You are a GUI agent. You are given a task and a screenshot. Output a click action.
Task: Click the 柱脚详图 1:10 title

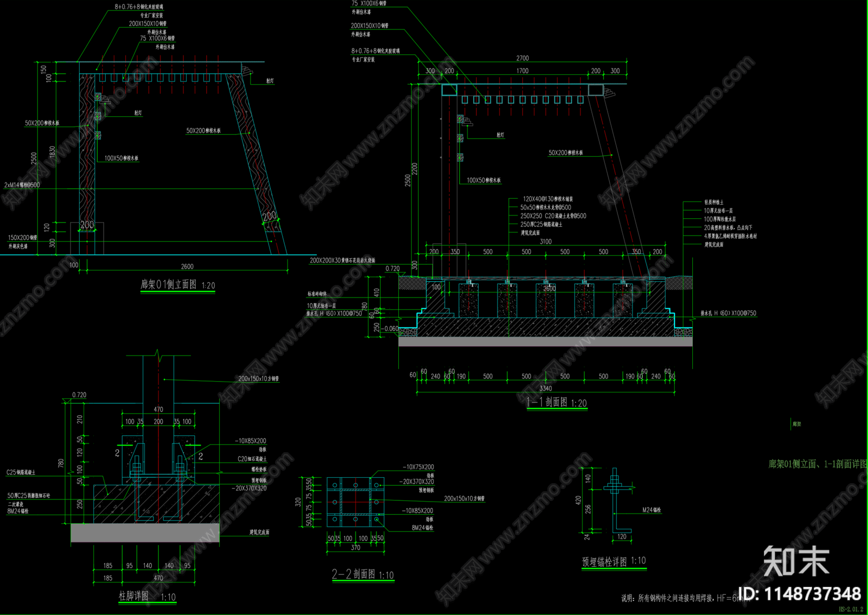click(x=147, y=596)
